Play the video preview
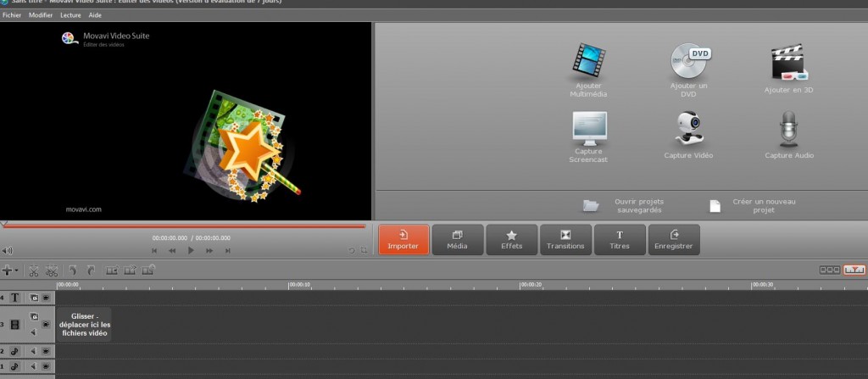 191,250
